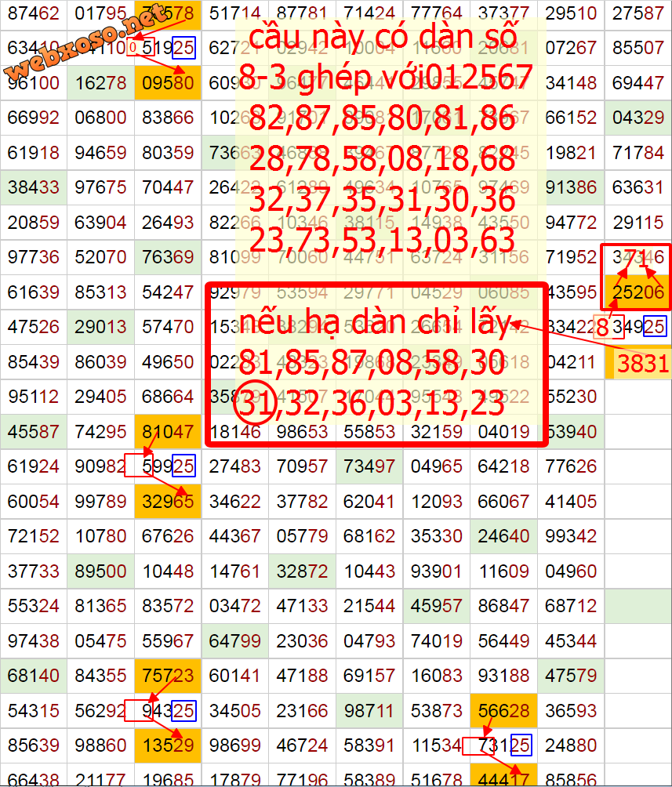Click on the value 71784
The height and width of the screenshot is (787, 672).
pos(637,153)
